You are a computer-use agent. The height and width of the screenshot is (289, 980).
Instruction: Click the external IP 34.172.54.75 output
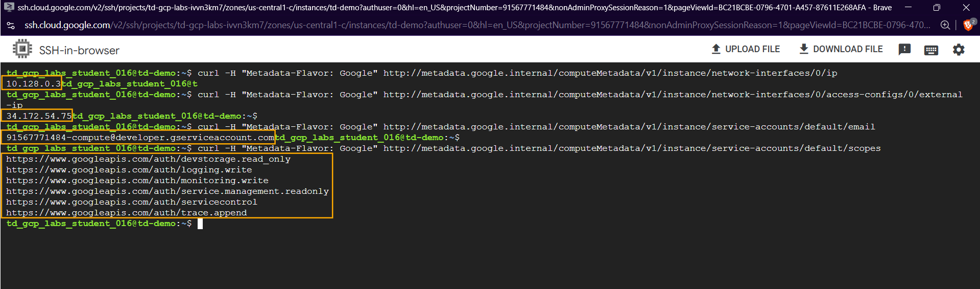click(39, 116)
